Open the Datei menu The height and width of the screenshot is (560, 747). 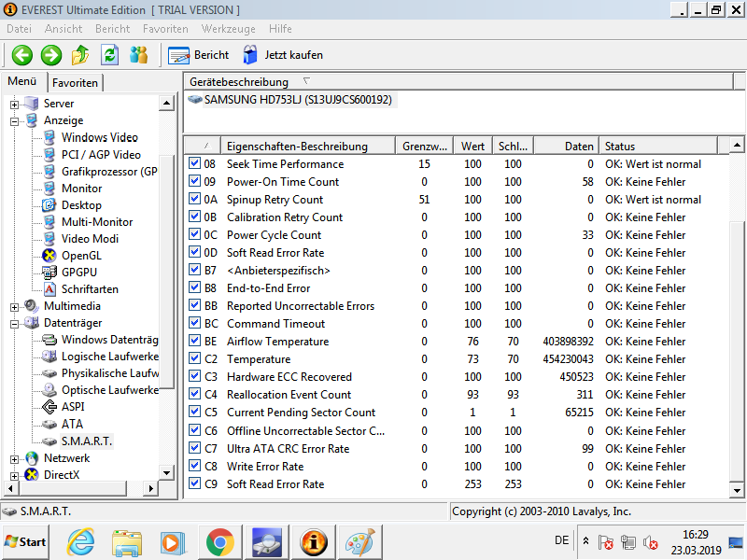pyautogui.click(x=19, y=29)
